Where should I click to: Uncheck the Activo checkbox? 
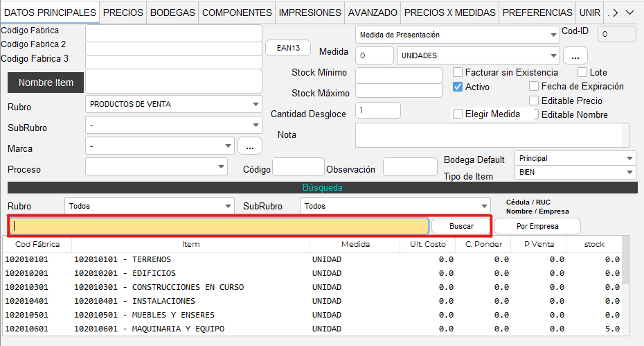[x=458, y=87]
